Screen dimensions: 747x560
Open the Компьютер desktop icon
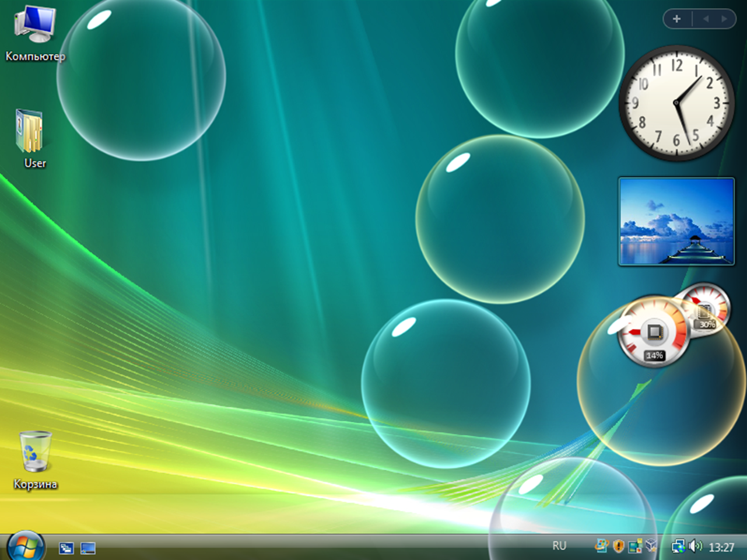click(x=35, y=34)
